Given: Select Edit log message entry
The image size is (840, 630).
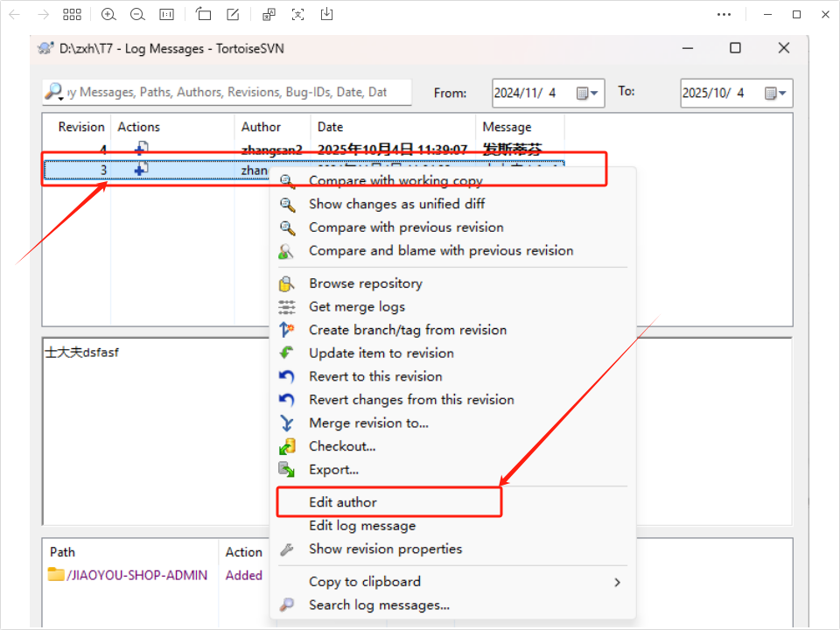Looking at the screenshot, I should coord(362,526).
